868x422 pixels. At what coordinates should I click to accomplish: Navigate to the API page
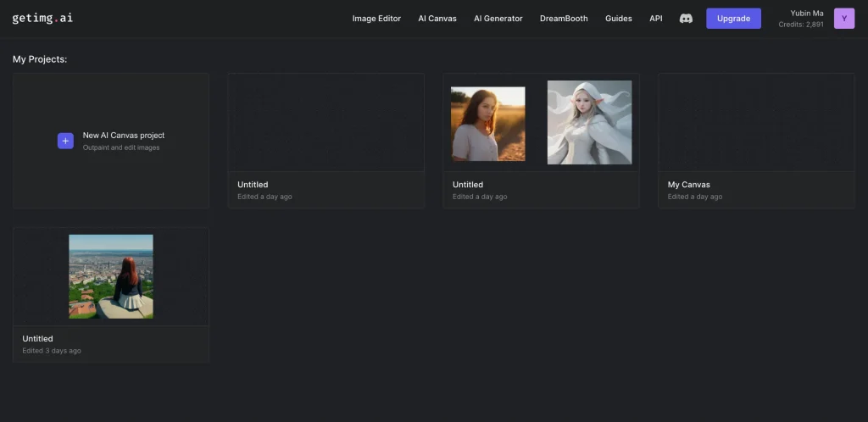[655, 19]
